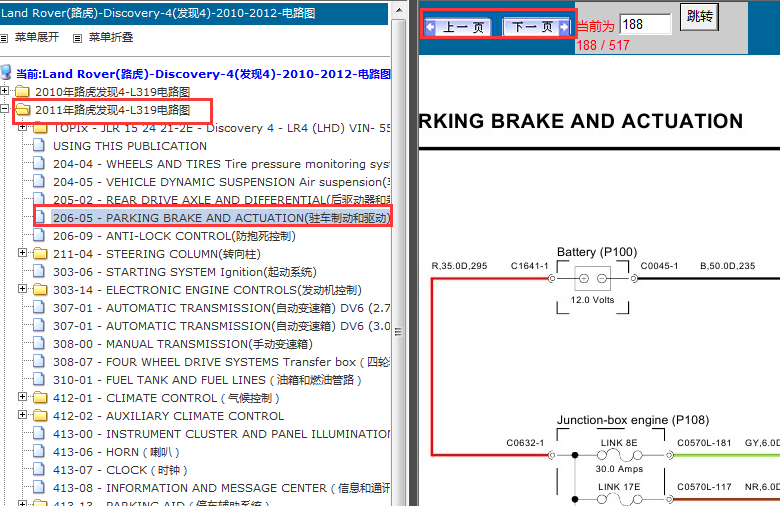Viewport: 780px width, 506px height.
Task: Click the page icon of 206-09 ANTI-LOCK CONTROL
Action: coord(39,235)
